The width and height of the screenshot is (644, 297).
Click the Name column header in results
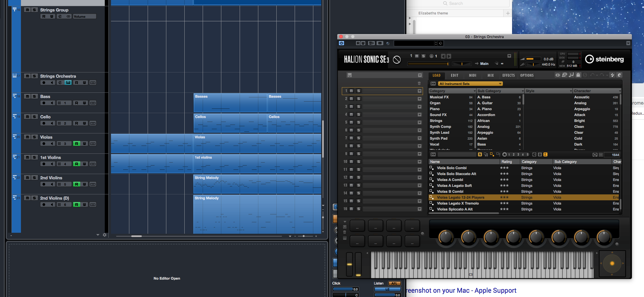(x=464, y=162)
